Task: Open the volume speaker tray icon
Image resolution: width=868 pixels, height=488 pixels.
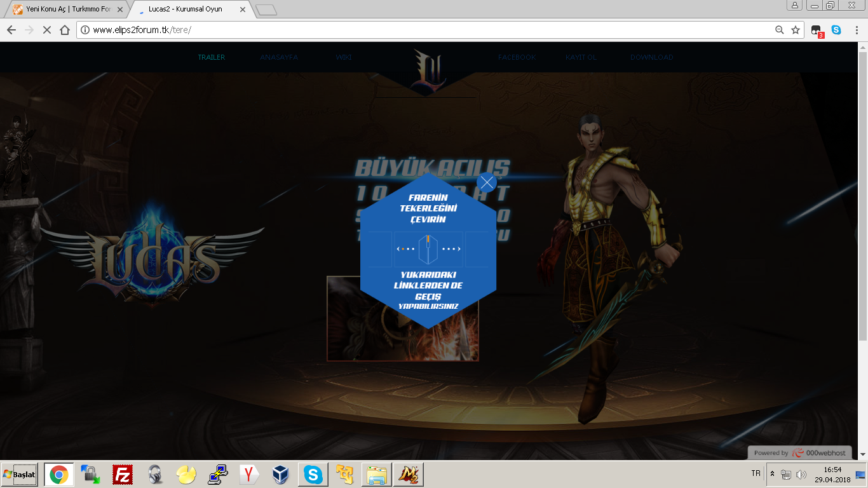Action: (801, 475)
